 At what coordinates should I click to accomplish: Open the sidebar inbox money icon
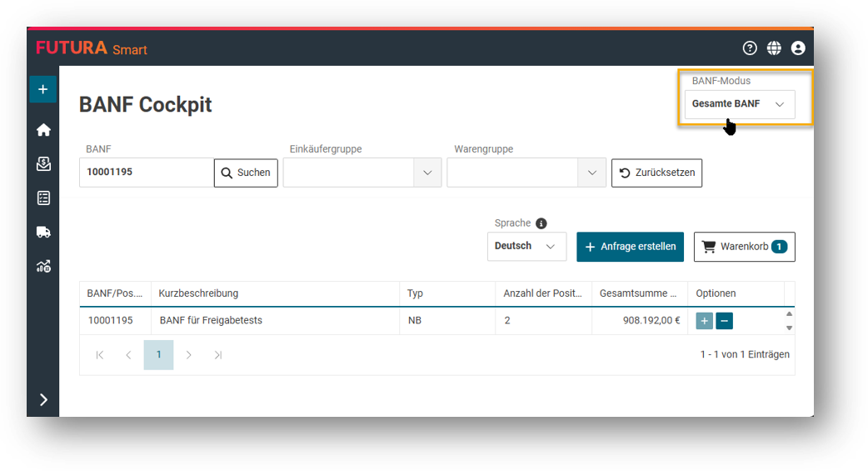(43, 164)
